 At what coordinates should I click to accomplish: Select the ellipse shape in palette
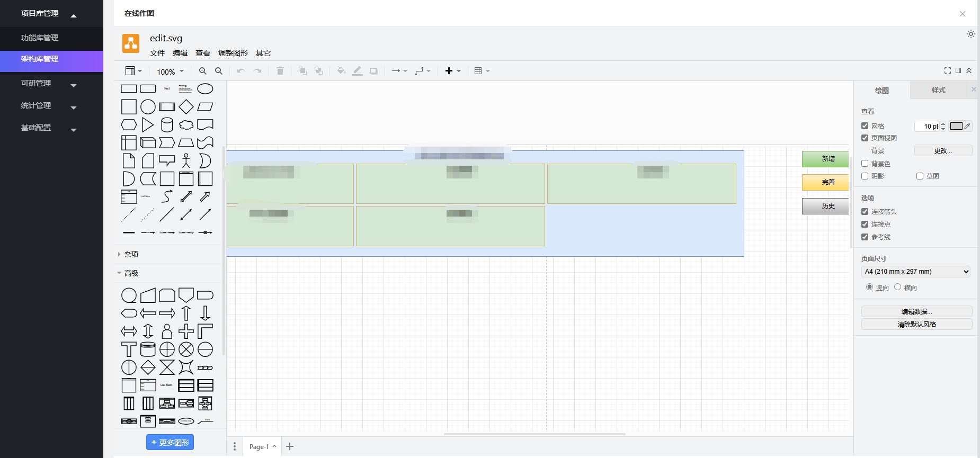click(205, 89)
